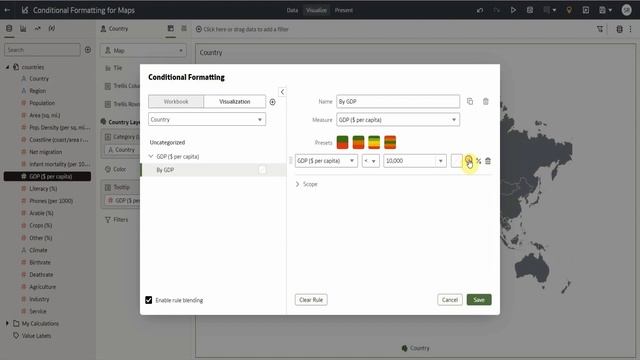This screenshot has width=640, height=360.
Task: Select the Net migration data element
Action: (x=45, y=152)
